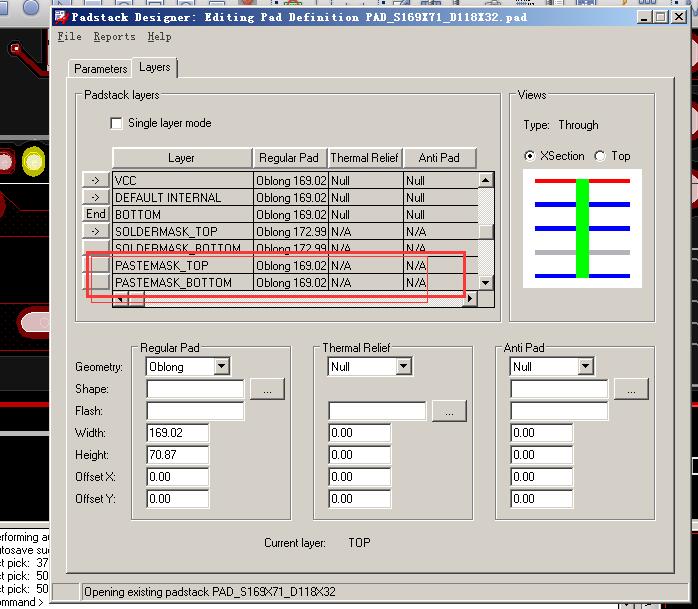Click Anti Pad Shape input field
This screenshot has width=698, height=609.
[x=559, y=389]
